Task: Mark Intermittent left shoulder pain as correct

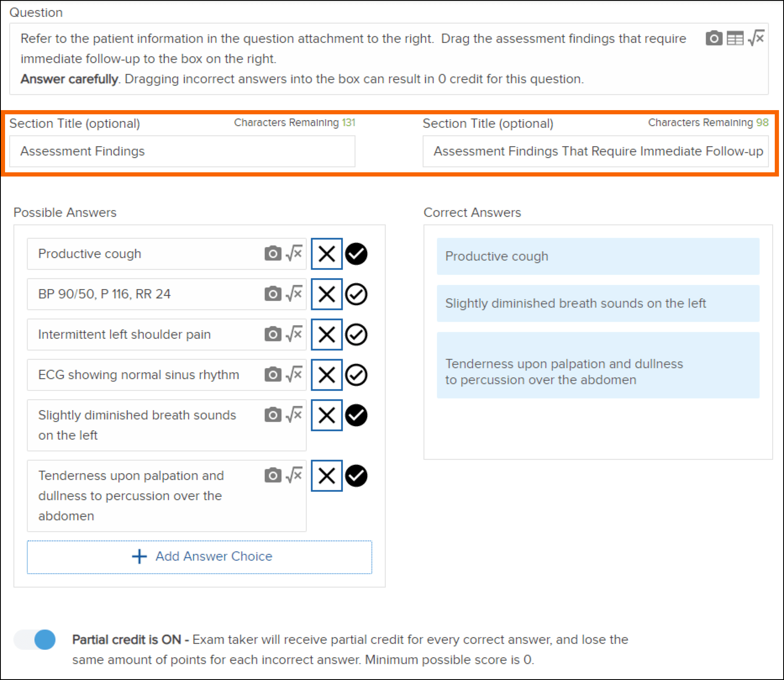Action: click(x=356, y=334)
